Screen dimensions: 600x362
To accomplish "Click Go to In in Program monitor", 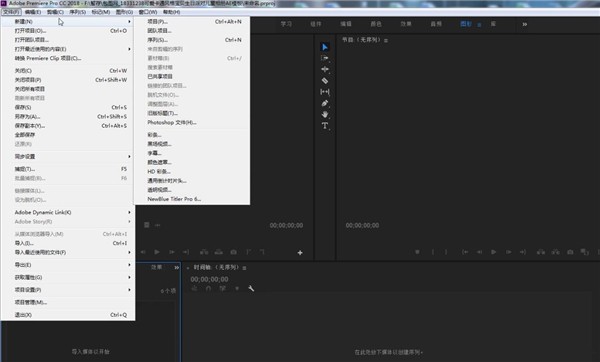I will click(465, 252).
